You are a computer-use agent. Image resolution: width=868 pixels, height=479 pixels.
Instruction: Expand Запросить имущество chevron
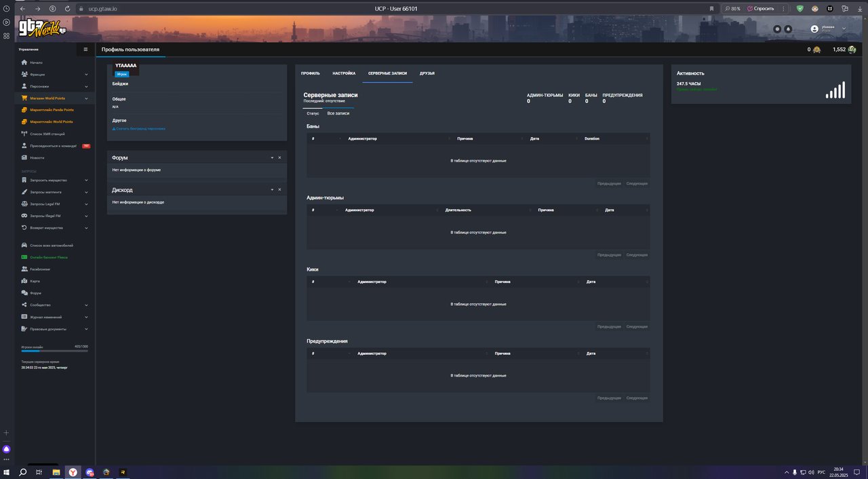pyautogui.click(x=86, y=180)
